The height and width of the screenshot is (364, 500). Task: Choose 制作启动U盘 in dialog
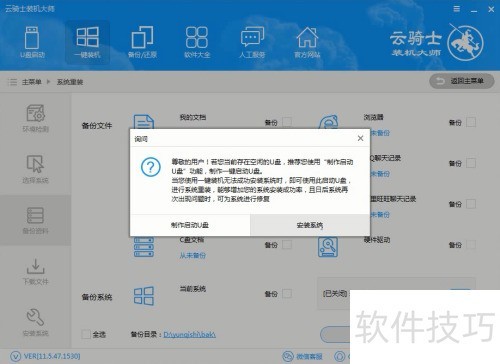tap(190, 225)
